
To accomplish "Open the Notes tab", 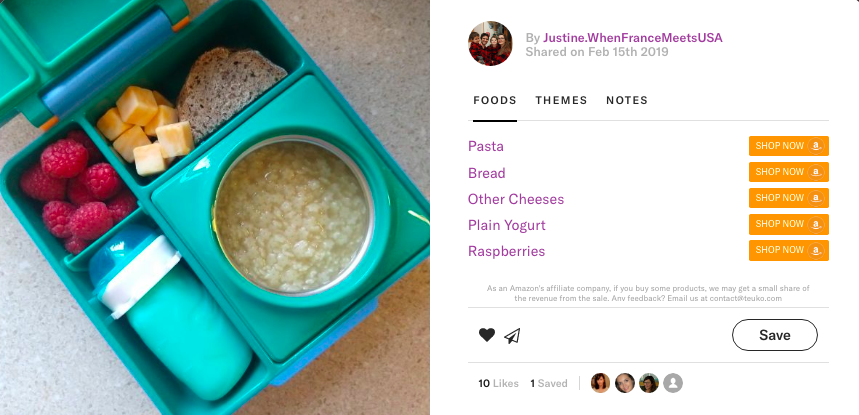I will point(627,100).
